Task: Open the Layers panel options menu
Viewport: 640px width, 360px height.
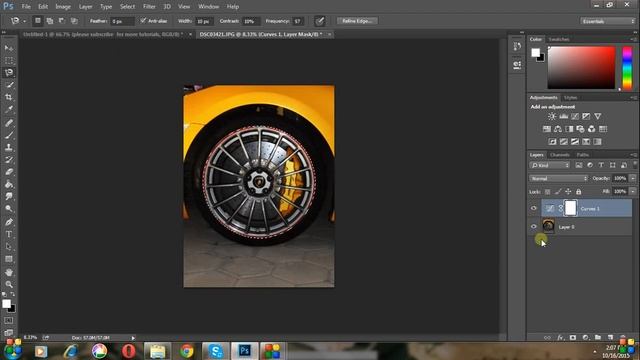Action: [633, 155]
